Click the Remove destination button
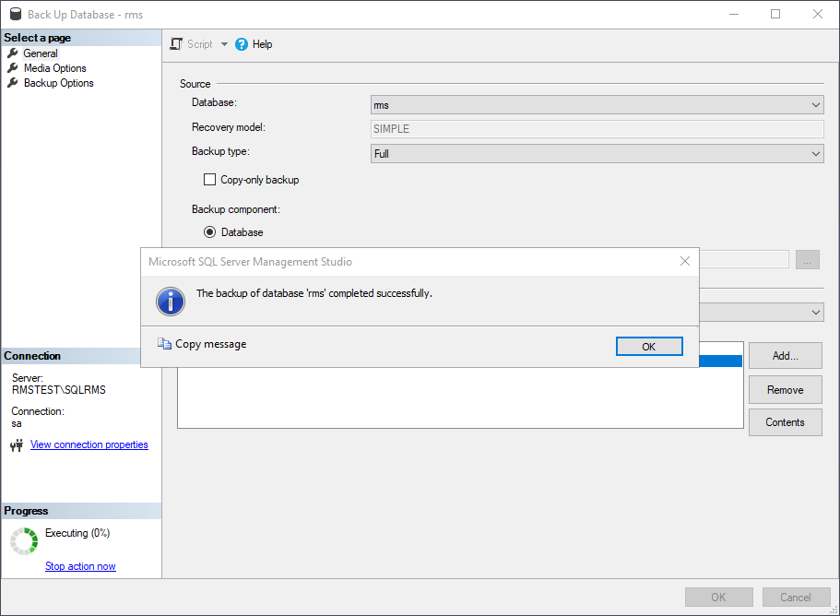 click(785, 390)
